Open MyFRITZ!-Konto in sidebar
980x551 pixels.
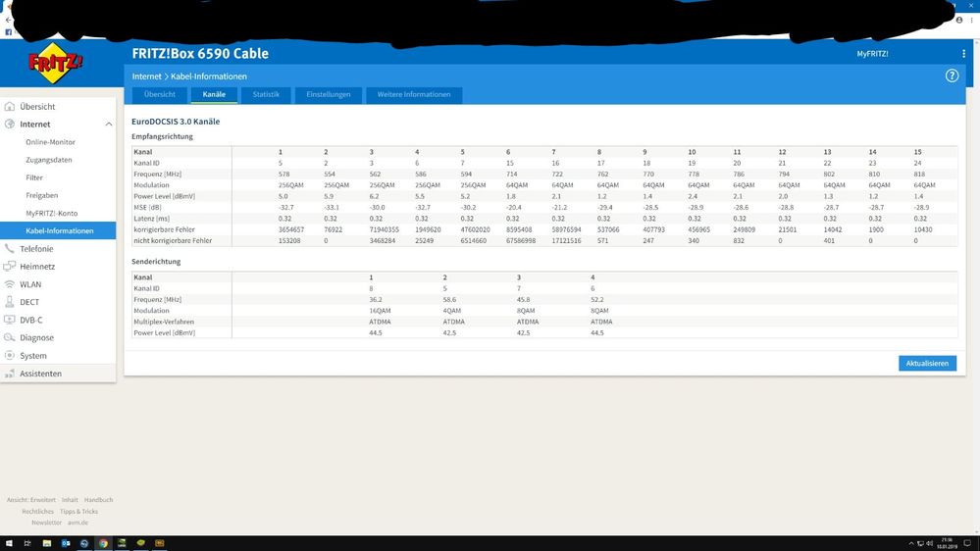point(52,213)
